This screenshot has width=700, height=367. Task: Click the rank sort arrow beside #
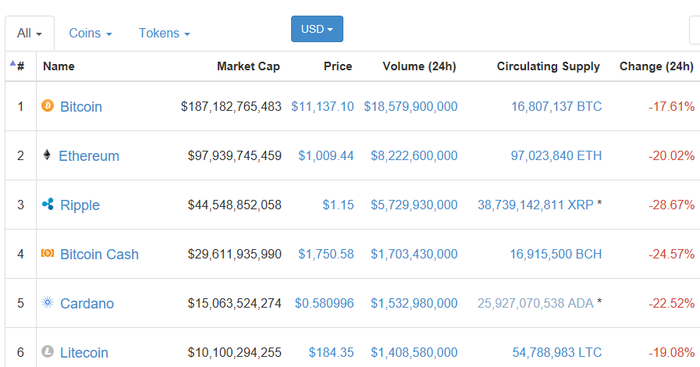[12, 63]
